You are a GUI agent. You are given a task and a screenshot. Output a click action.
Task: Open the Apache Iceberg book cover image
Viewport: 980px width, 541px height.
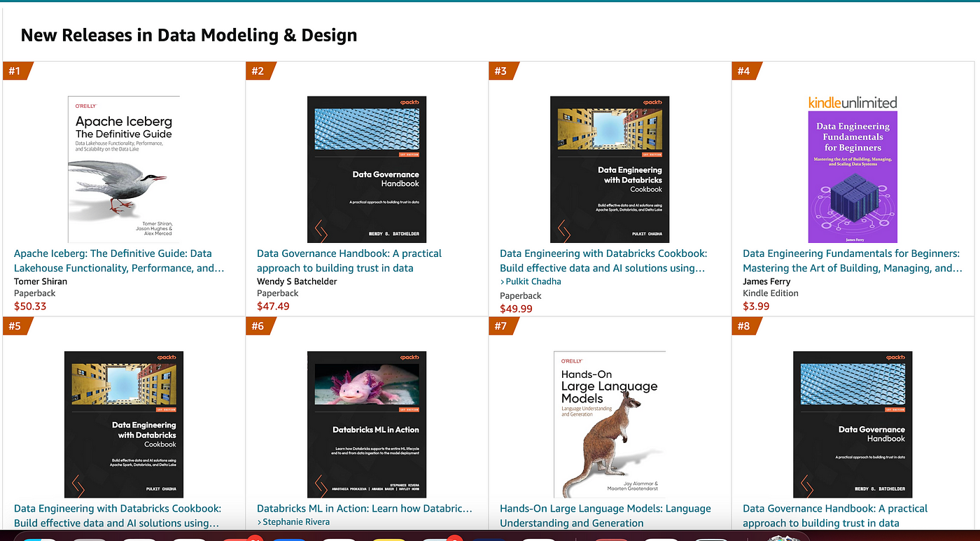click(x=124, y=169)
